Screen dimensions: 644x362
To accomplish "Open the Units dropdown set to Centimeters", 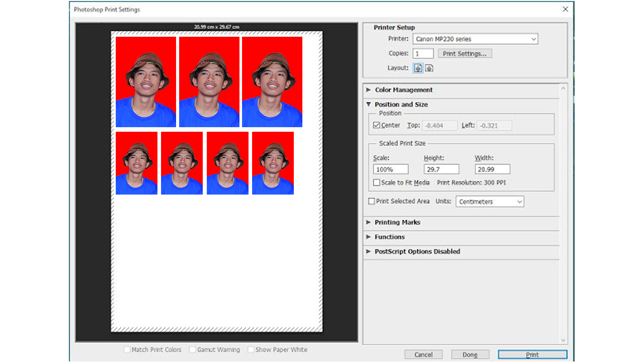I will coord(490,202).
